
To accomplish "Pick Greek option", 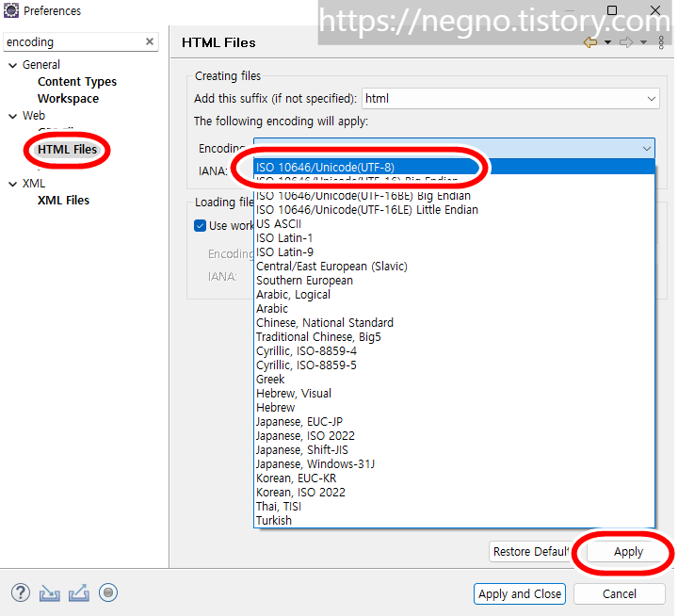I will point(454,380).
